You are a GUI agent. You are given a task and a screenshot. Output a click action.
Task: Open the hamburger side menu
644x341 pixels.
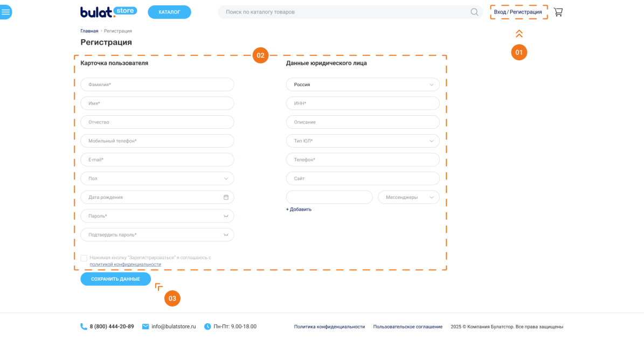5,12
